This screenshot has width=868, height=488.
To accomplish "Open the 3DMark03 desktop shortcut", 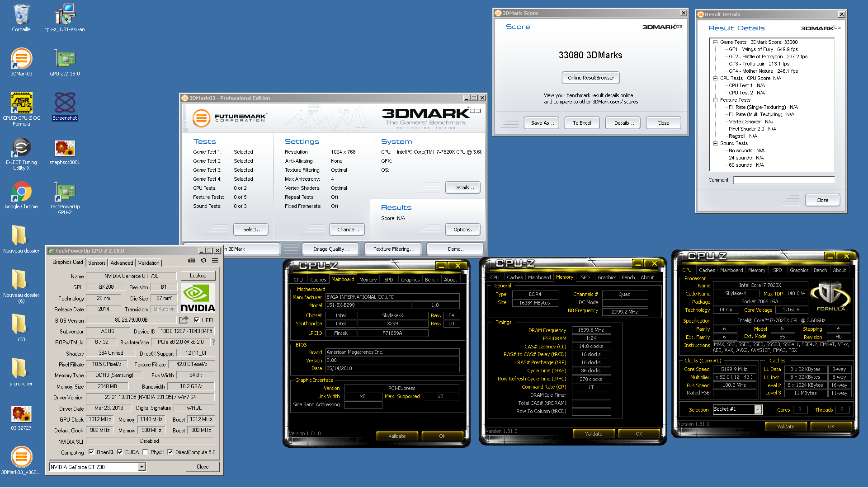I will 21,62.
